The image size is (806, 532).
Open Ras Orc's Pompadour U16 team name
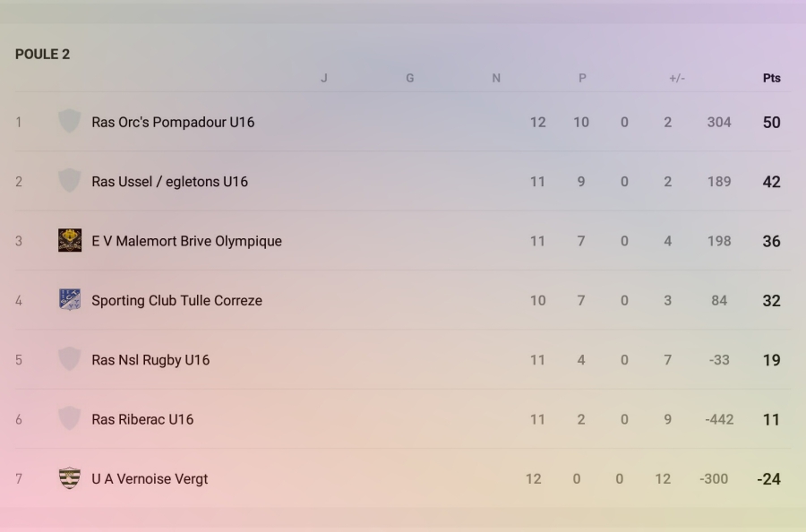tap(173, 122)
